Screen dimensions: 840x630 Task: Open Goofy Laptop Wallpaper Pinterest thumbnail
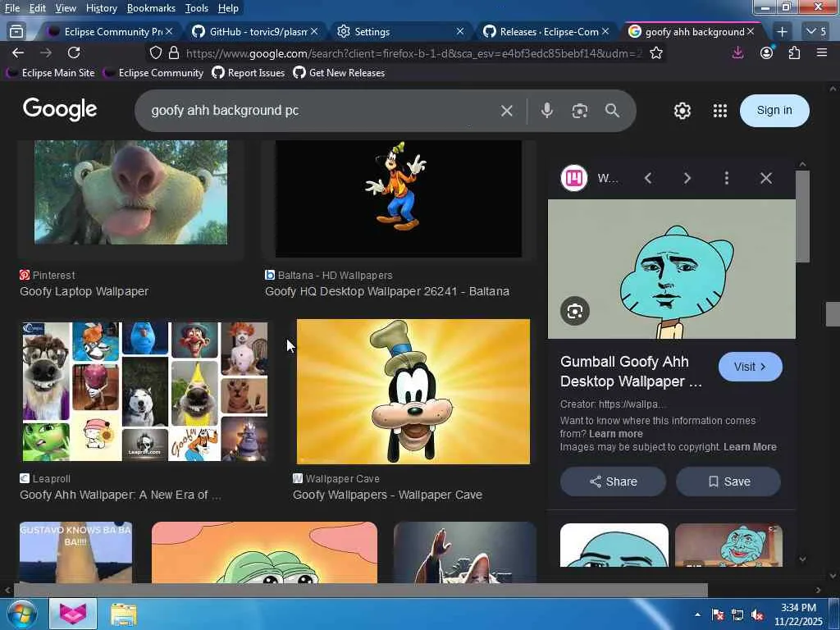[130, 192]
